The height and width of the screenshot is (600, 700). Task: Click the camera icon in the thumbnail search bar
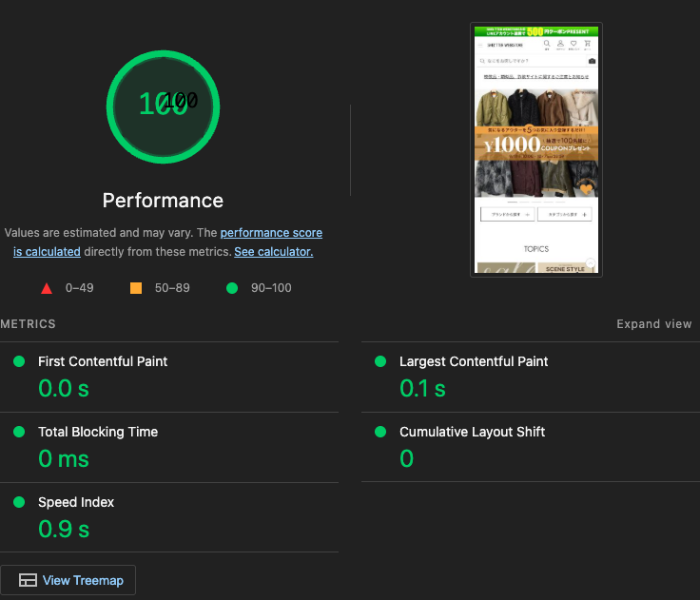[x=592, y=61]
